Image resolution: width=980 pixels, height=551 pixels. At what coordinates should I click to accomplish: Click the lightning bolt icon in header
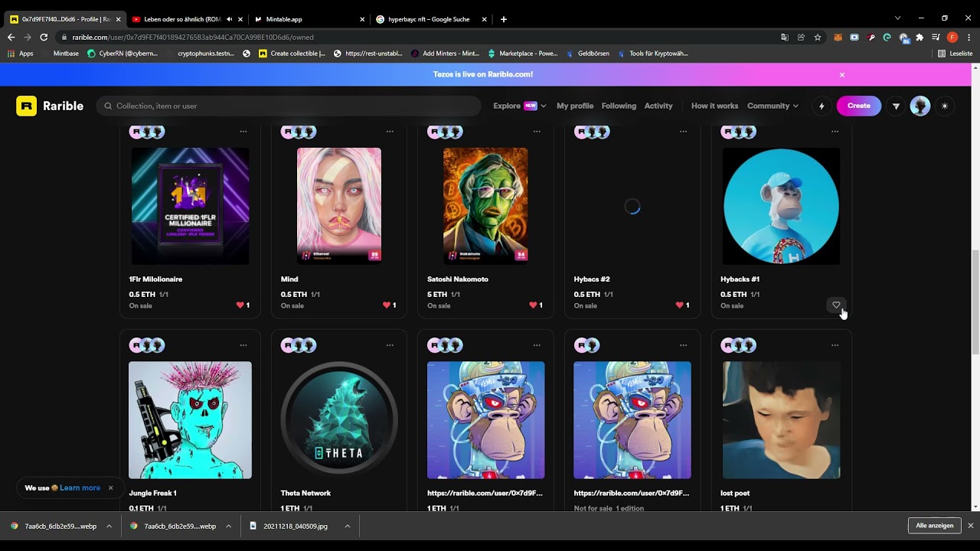click(822, 106)
